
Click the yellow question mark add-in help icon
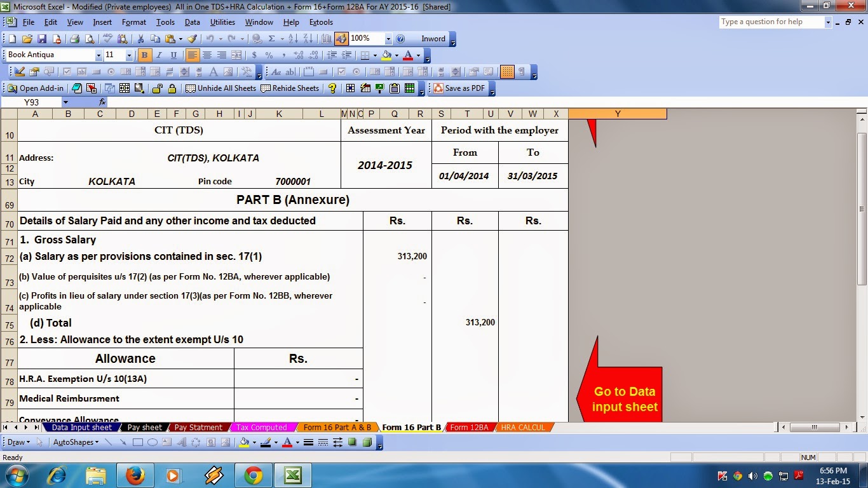(332, 88)
